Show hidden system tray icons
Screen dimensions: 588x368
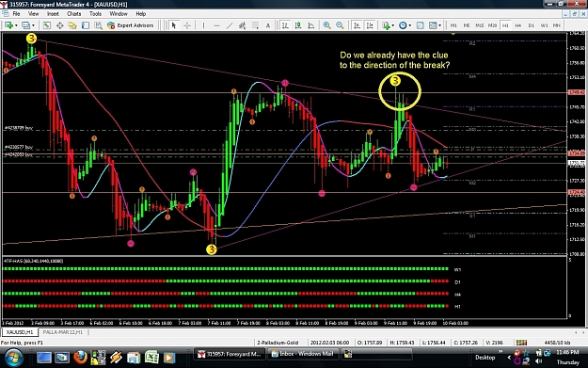tap(508, 357)
